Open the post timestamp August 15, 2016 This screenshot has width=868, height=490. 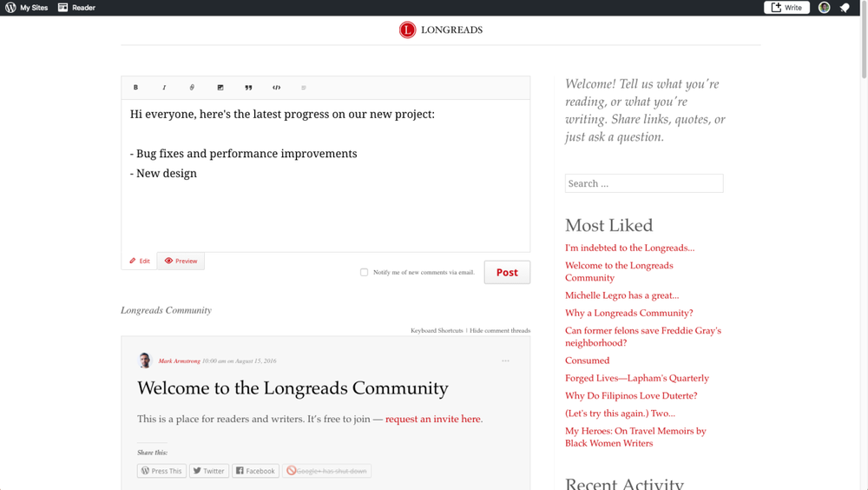point(239,361)
